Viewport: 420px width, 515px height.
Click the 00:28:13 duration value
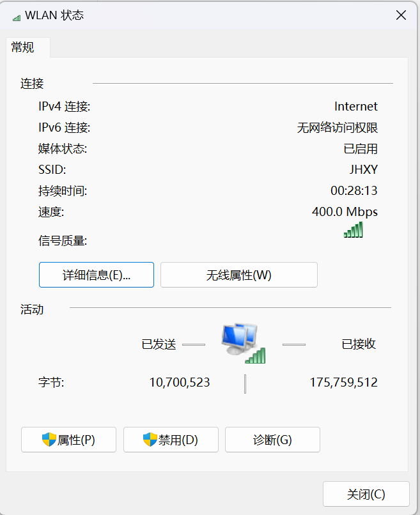pos(354,190)
